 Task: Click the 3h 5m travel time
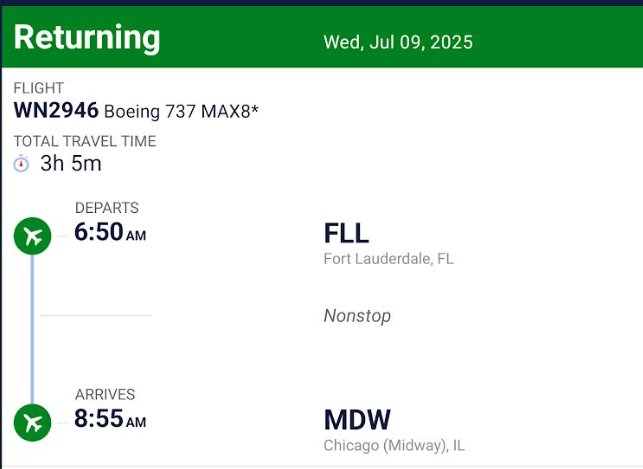click(71, 164)
